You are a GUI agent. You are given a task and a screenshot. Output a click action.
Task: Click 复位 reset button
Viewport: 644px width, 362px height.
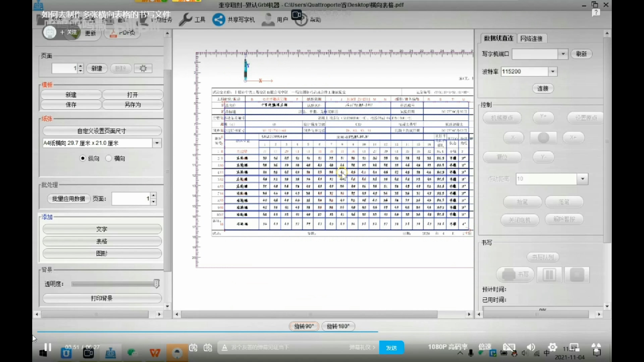502,157
